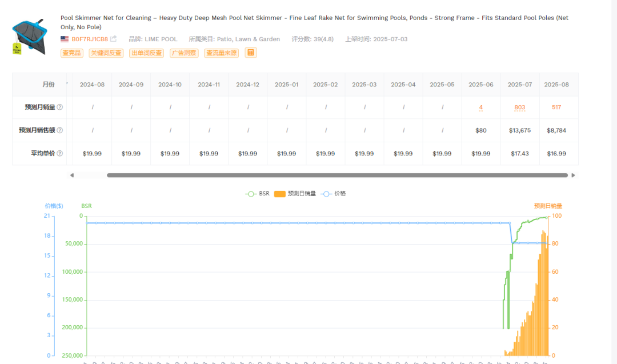Click the 关键词反查 button
Viewport: 617px width, 364px height.
tap(106, 53)
